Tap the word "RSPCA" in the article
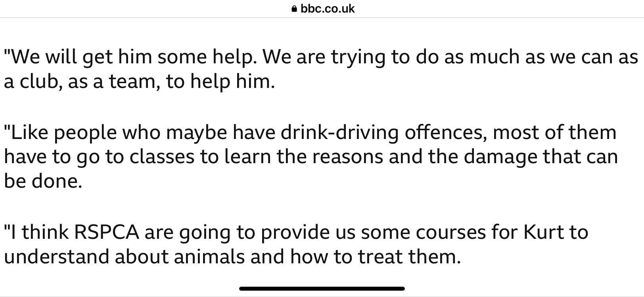 tap(106, 232)
